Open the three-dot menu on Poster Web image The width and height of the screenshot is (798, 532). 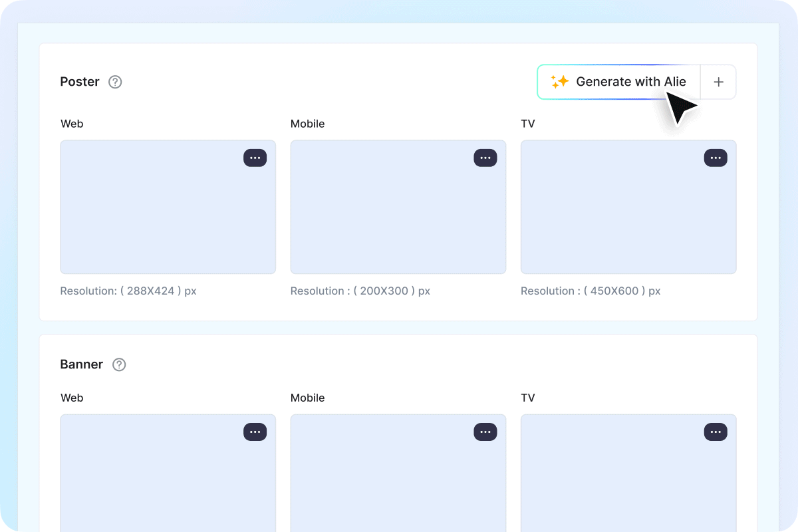255,158
